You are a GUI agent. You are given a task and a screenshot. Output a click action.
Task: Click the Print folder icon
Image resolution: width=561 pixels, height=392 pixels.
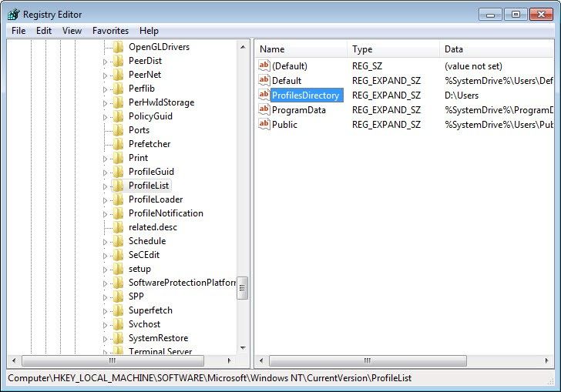[119, 158]
